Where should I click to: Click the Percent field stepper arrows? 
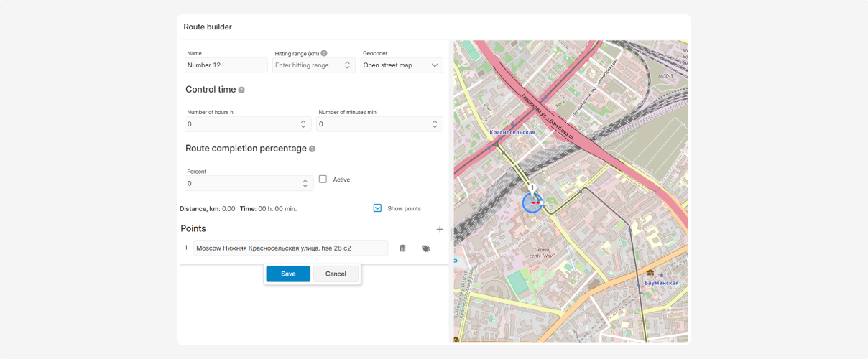click(305, 184)
